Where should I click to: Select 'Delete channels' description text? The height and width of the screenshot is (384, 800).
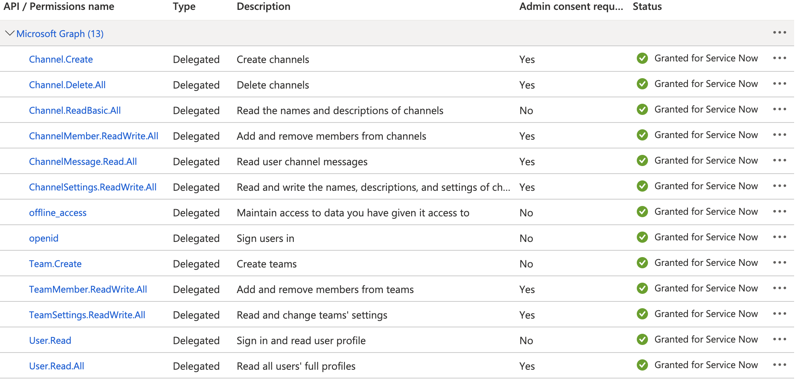click(273, 85)
